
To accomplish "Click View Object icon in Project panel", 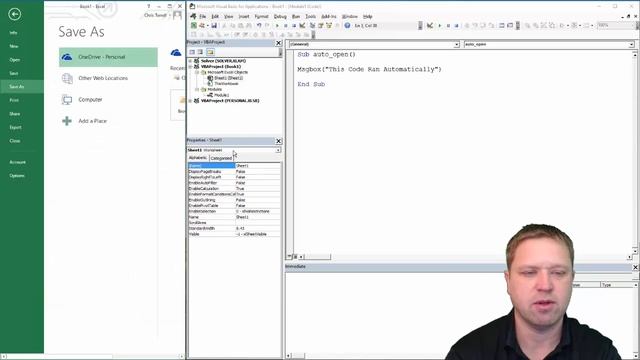I will (200, 52).
